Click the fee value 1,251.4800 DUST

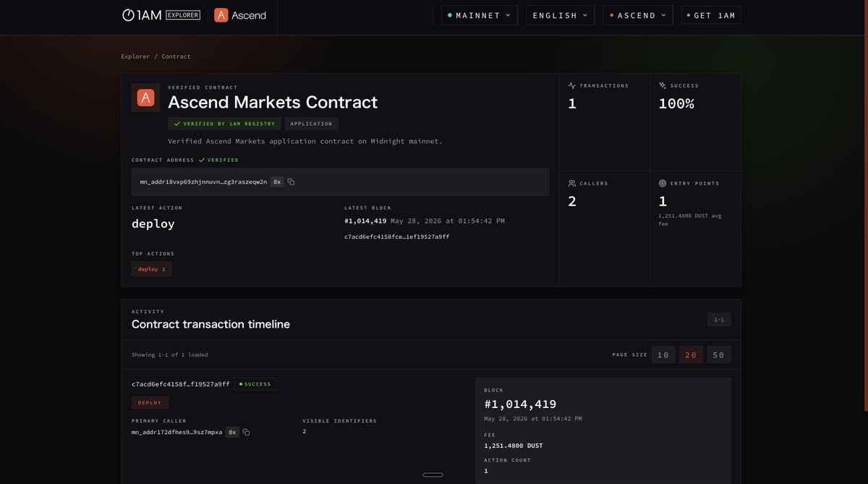pyautogui.click(x=513, y=446)
